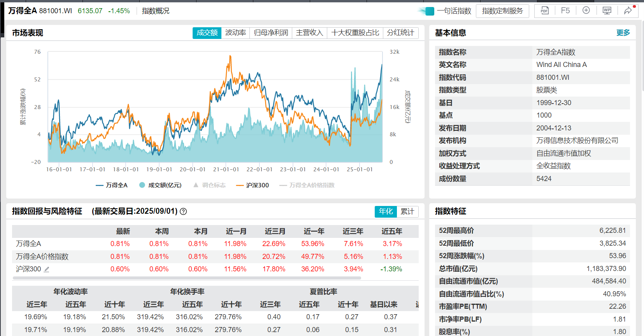Click index code 881001.WI in the header
This screenshot has width=644, height=336.
56,11
